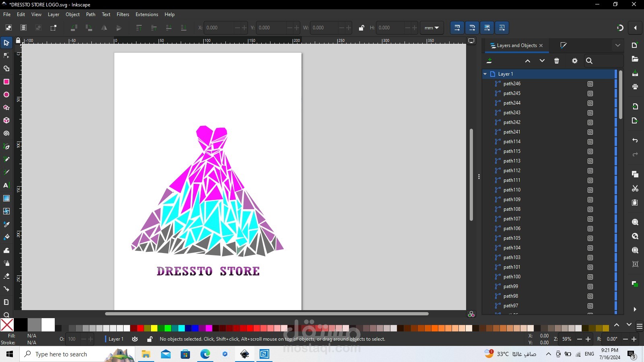Toggle the Layer 1 lock in the status bar
Image resolution: width=644 pixels, height=362 pixels.
(x=149, y=339)
